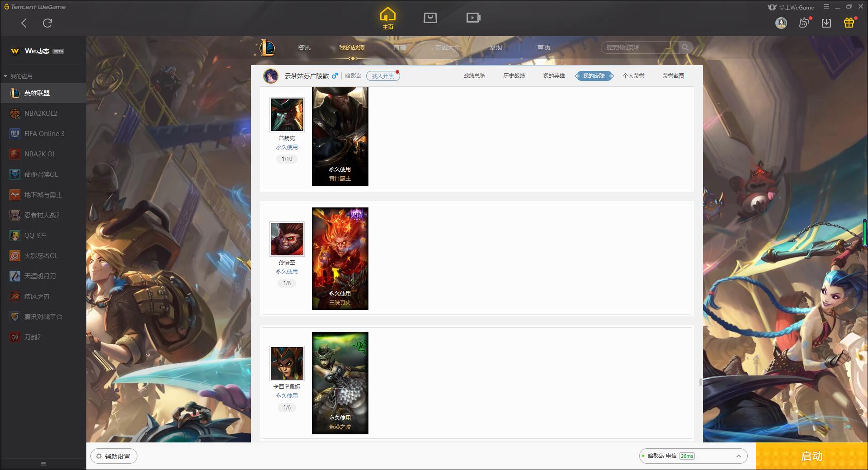This screenshot has width=868, height=470.
Task: Select 地下城与勇士 in the sidebar
Action: [x=43, y=195]
